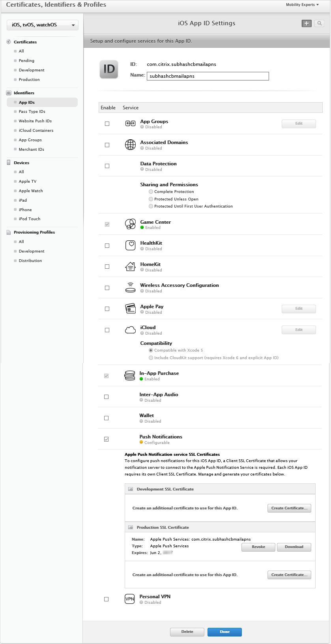Select Pass Type IDs in sidebar
The height and width of the screenshot is (644, 331).
coord(32,112)
